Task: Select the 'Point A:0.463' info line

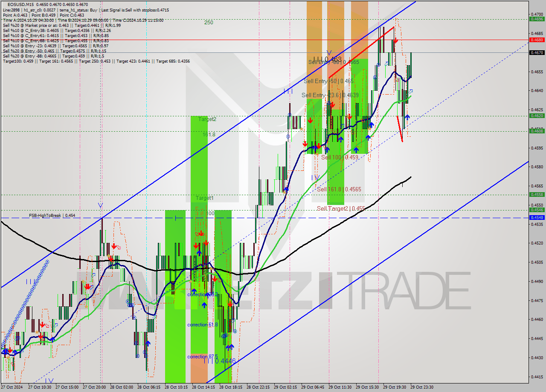Action: [x=44, y=15]
